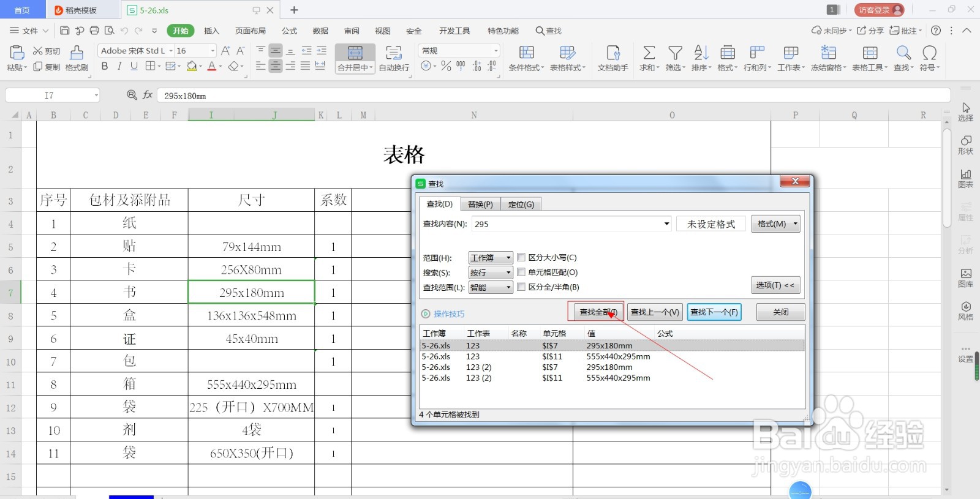
Task: Enable the full/half width checkbox
Action: pos(521,287)
